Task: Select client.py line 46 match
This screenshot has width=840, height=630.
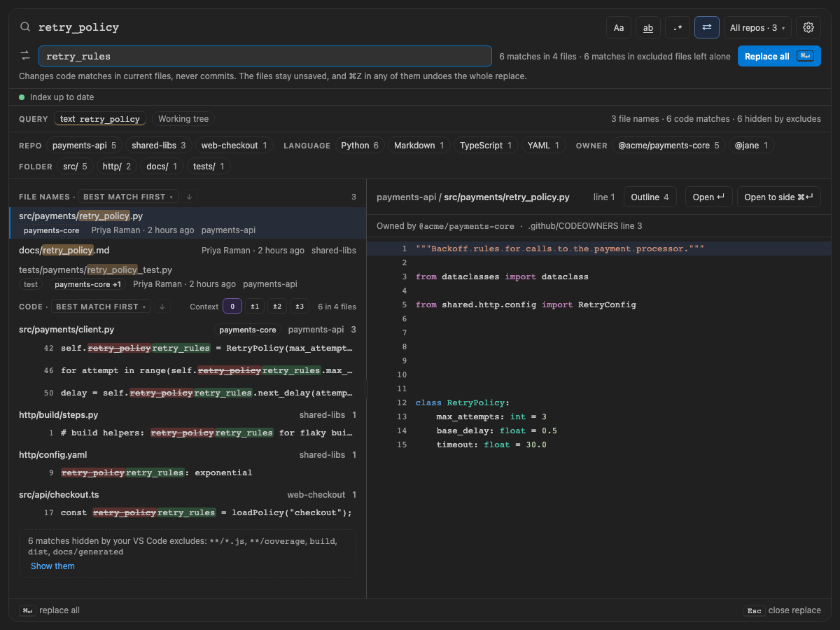Action: (x=187, y=370)
